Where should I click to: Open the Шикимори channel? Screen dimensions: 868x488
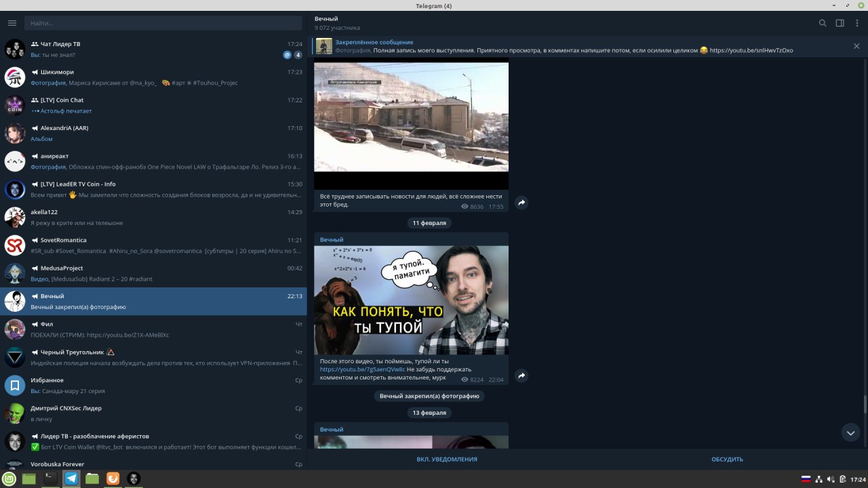click(153, 77)
